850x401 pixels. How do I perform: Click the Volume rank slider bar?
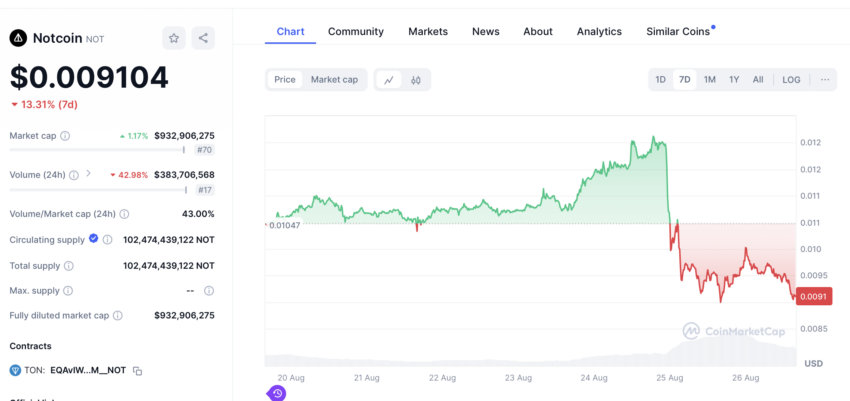(99, 190)
